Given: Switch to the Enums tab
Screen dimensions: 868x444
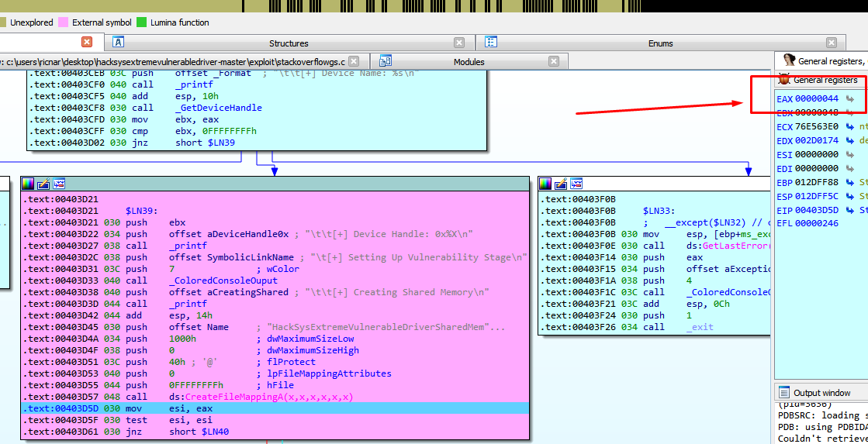Looking at the screenshot, I should point(660,43).
